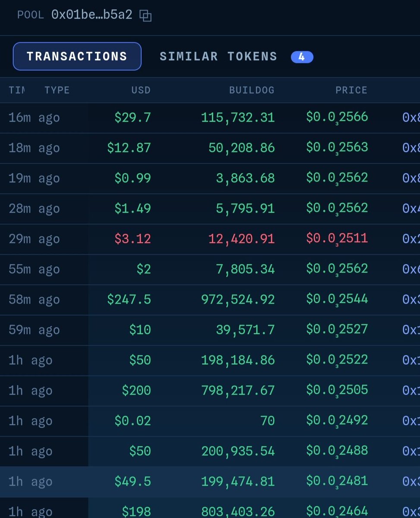
Task: Click the $29.7 USD value
Action: [x=133, y=117]
